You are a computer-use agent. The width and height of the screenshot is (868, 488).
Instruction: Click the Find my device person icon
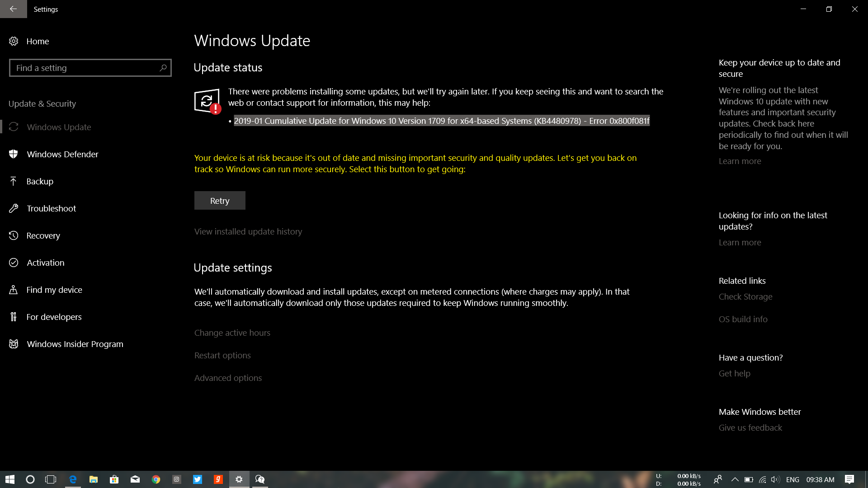click(14, 290)
